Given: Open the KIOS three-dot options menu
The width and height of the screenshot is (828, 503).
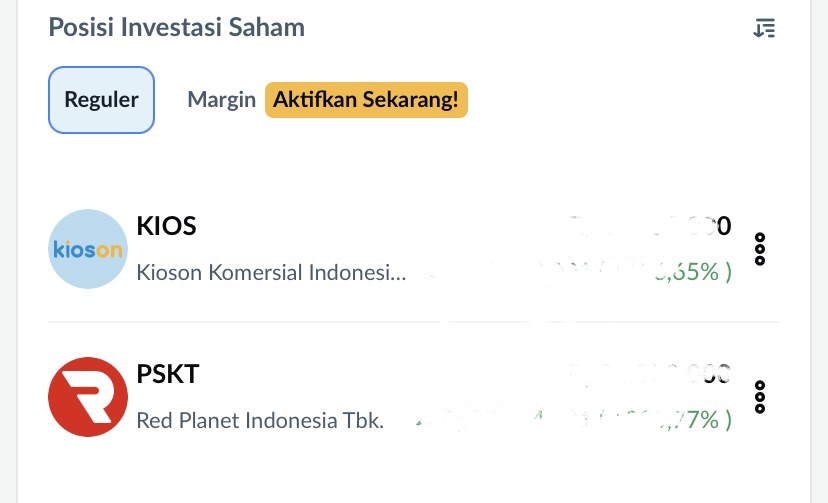Looking at the screenshot, I should (760, 249).
